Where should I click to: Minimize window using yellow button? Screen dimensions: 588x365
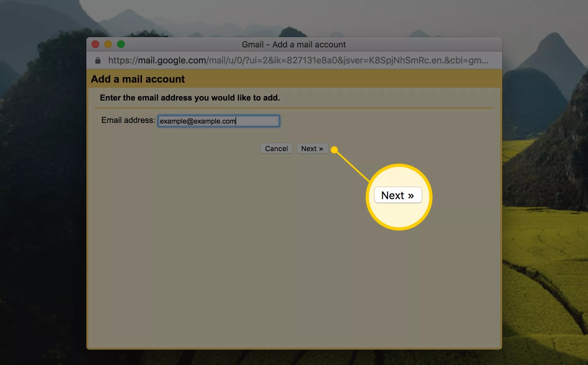point(108,44)
